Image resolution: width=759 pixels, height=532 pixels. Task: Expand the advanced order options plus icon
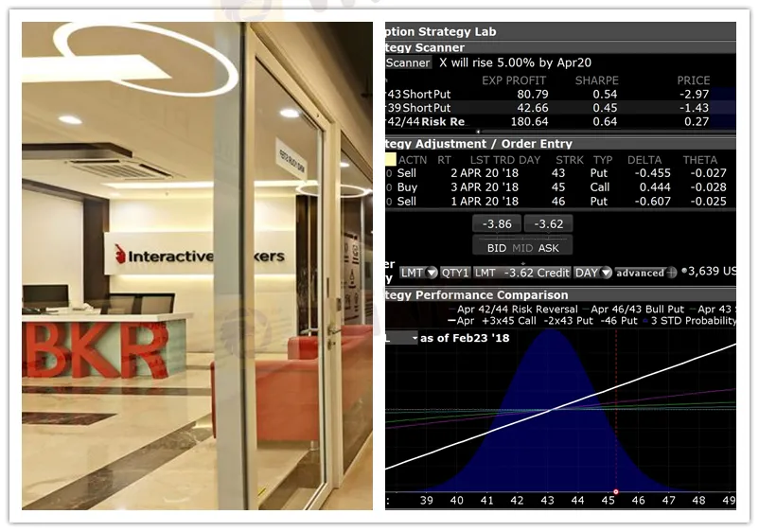[672, 273]
